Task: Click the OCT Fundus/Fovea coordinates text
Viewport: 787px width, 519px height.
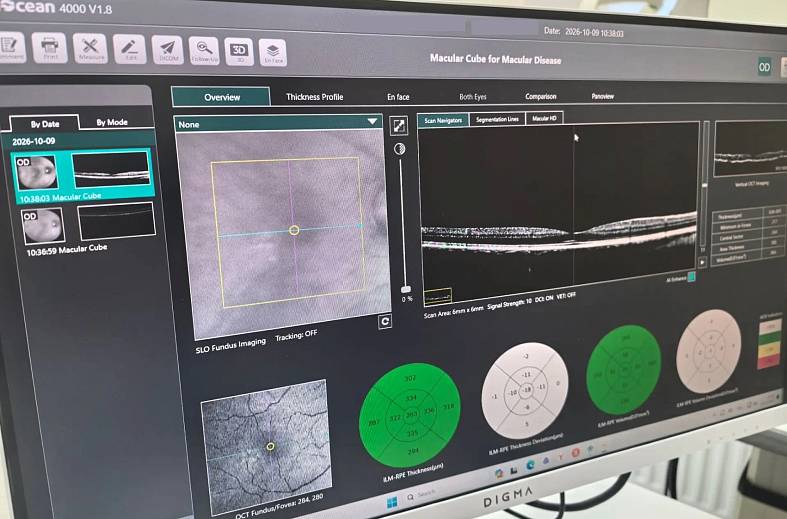Action: [280, 506]
